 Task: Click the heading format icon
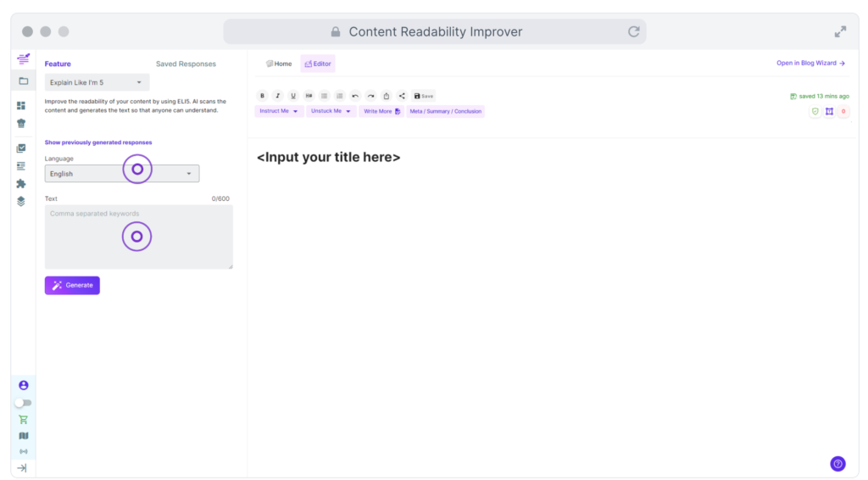pyautogui.click(x=309, y=96)
